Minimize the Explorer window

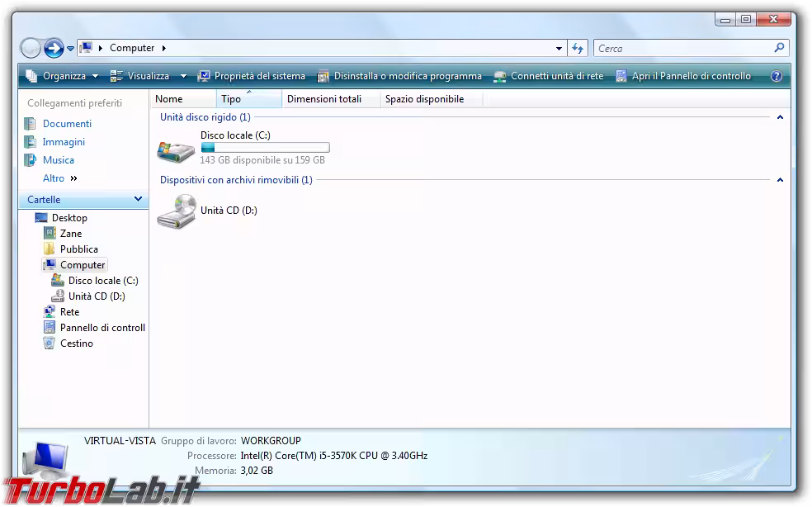tap(725, 19)
